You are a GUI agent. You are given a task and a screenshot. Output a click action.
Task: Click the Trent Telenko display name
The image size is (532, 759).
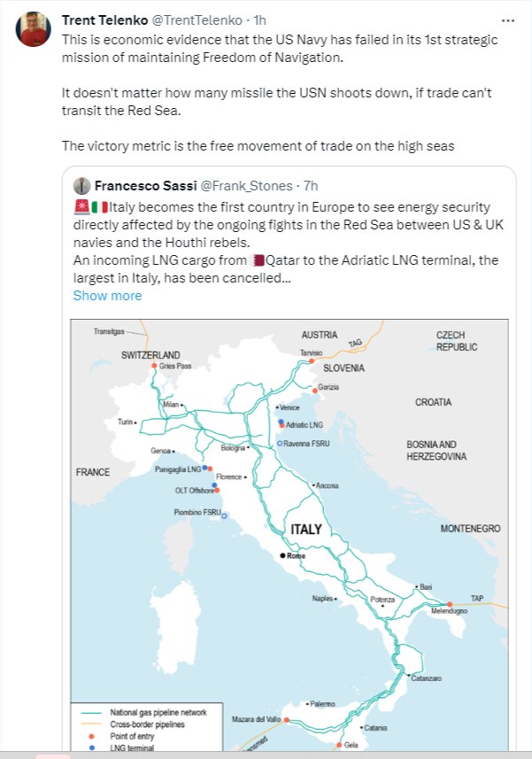105,20
